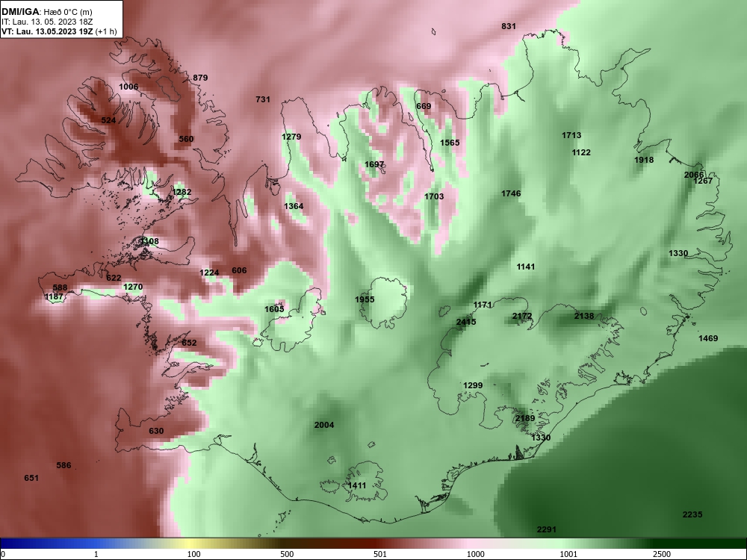Select the 1565 height value
Image resolution: width=747 pixels, height=560 pixels.
tap(450, 143)
